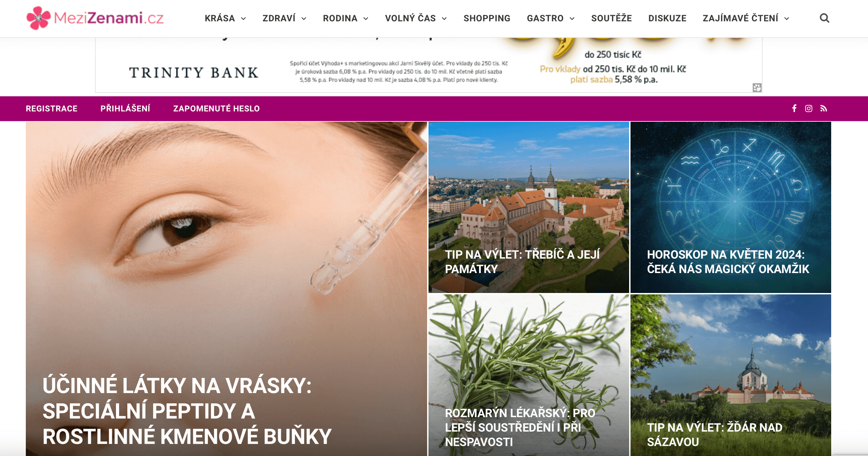Open the Horoskop na květen 2024 article
Viewport: 868px width, 456px height.
[730, 207]
